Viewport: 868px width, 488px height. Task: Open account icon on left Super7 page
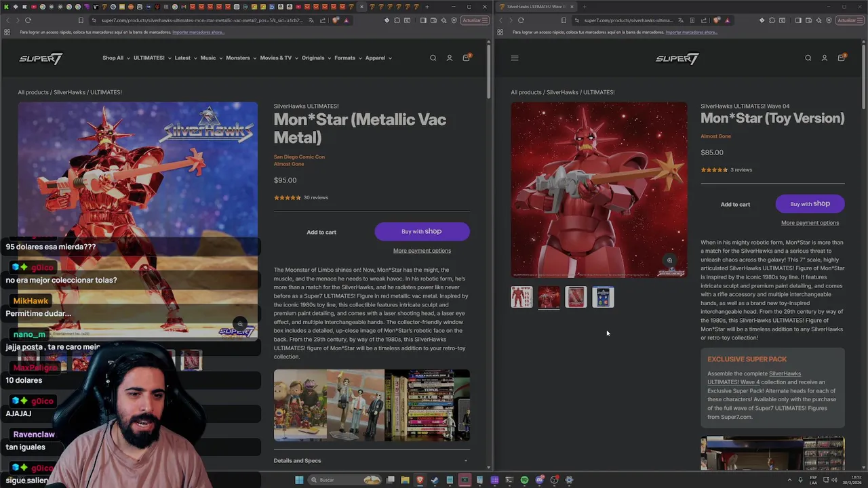[x=449, y=58]
